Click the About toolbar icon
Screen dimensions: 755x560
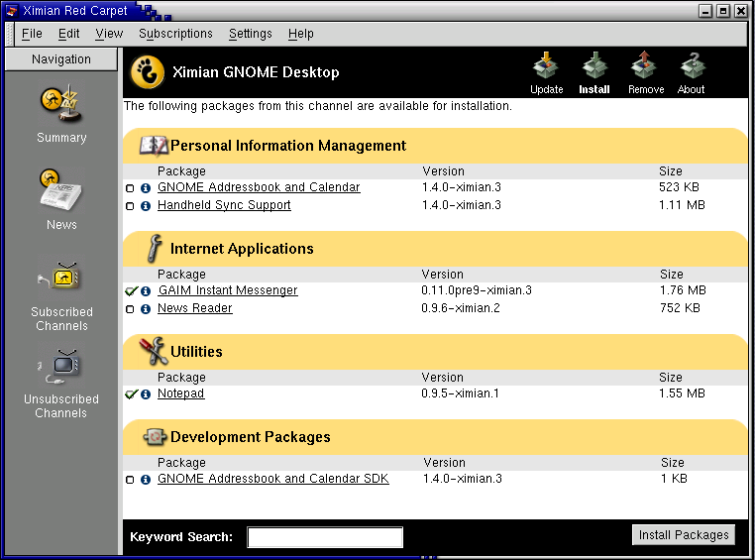[x=693, y=65]
